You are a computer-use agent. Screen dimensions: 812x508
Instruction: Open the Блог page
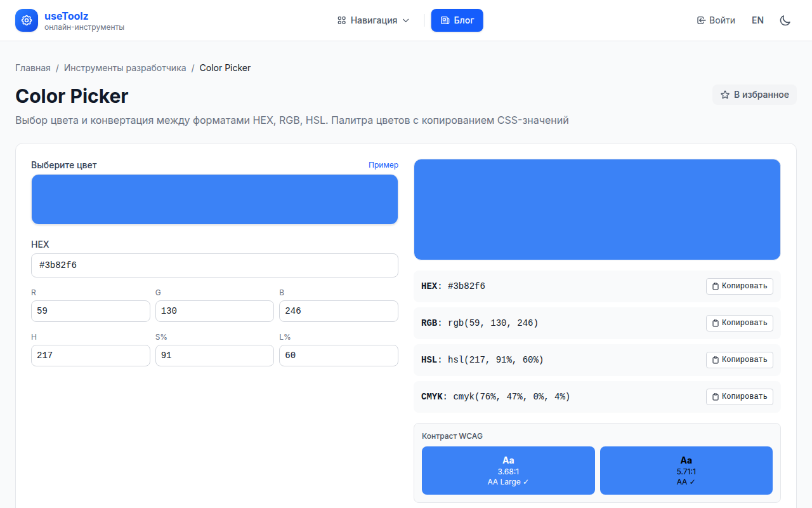(457, 20)
